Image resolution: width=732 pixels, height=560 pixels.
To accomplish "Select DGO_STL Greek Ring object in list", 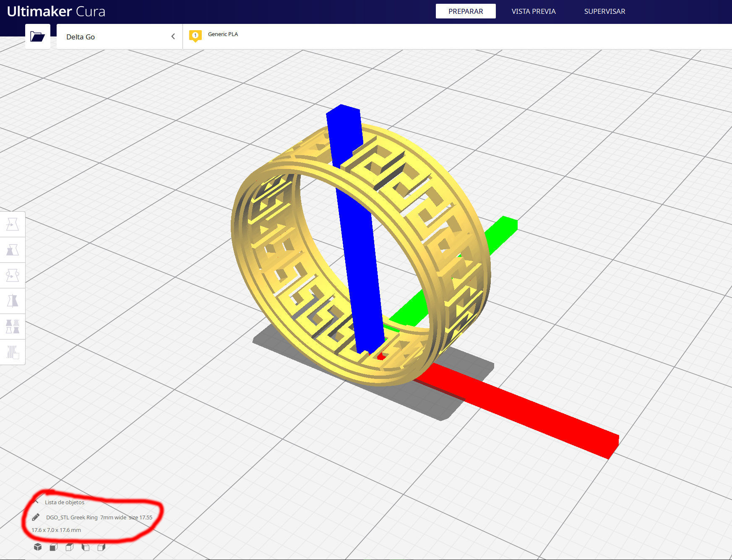I will [99, 517].
